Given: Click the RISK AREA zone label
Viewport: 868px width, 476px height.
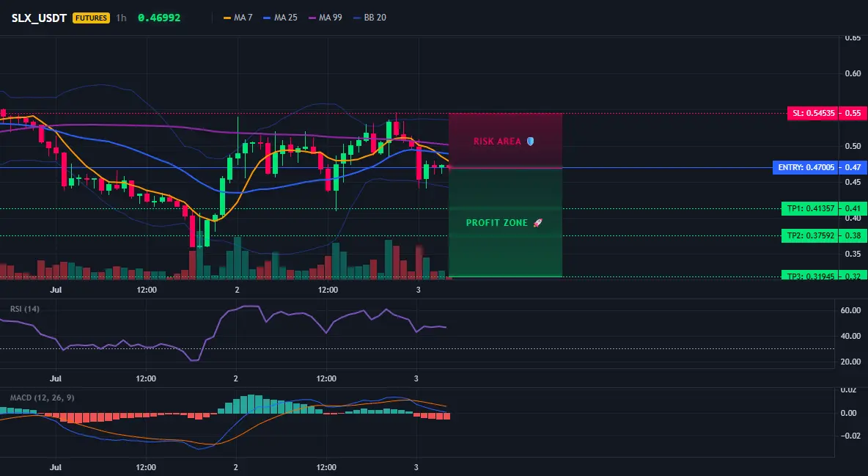Looking at the screenshot, I should tap(497, 142).
